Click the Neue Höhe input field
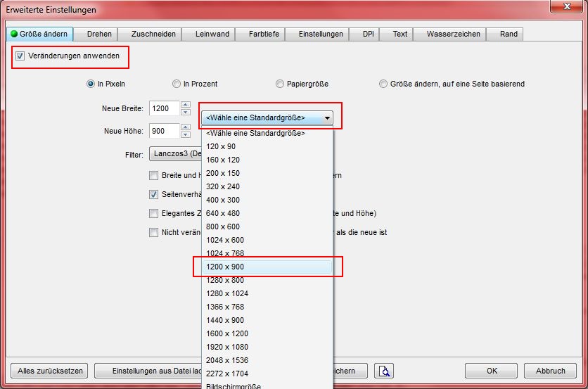This screenshot has height=389, width=588. 165,131
